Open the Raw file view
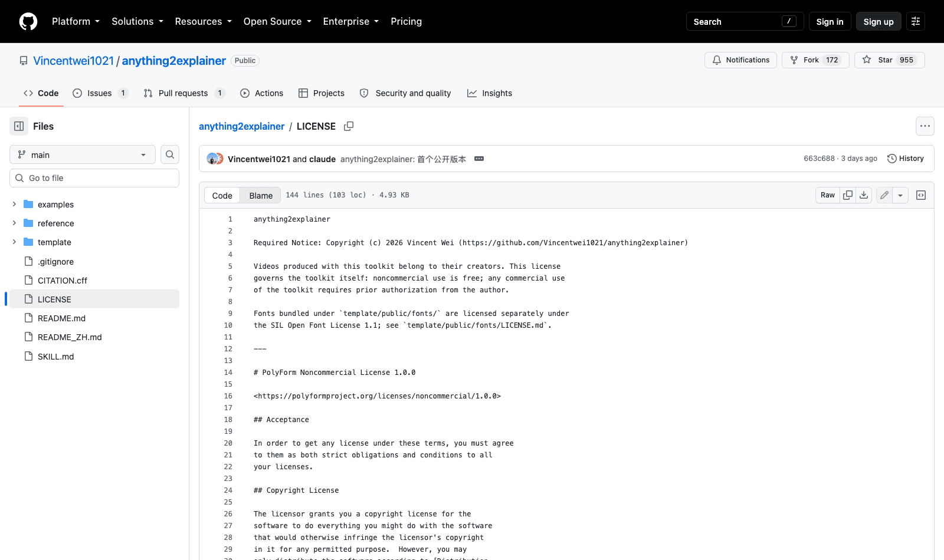The image size is (944, 560). [x=828, y=195]
